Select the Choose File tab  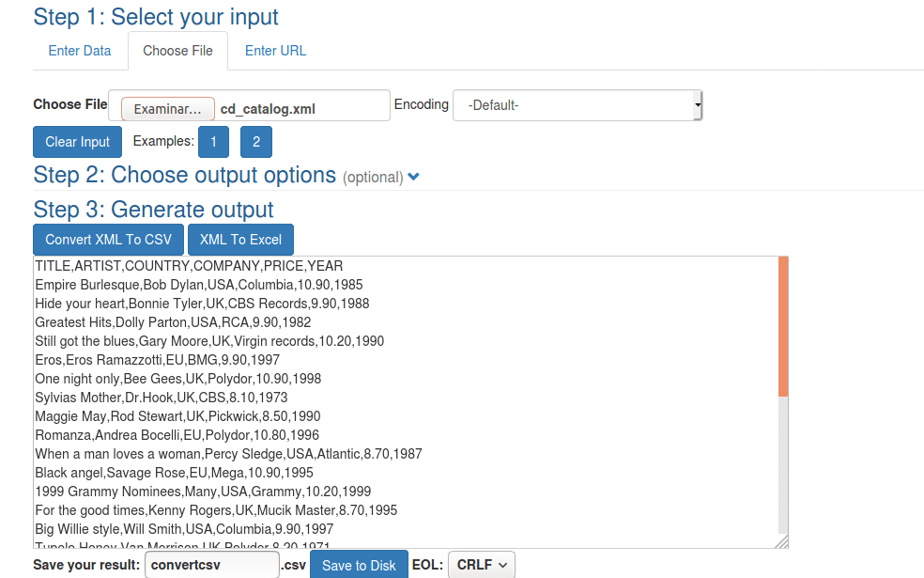point(177,51)
